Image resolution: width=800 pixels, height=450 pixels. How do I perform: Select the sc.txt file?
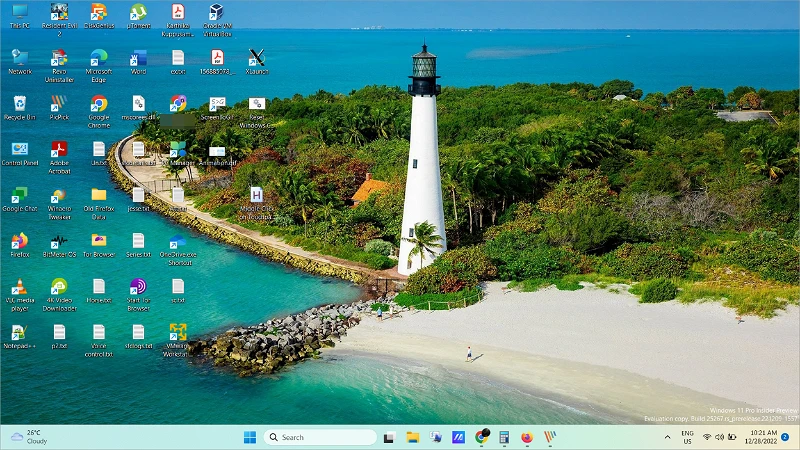pyautogui.click(x=178, y=291)
